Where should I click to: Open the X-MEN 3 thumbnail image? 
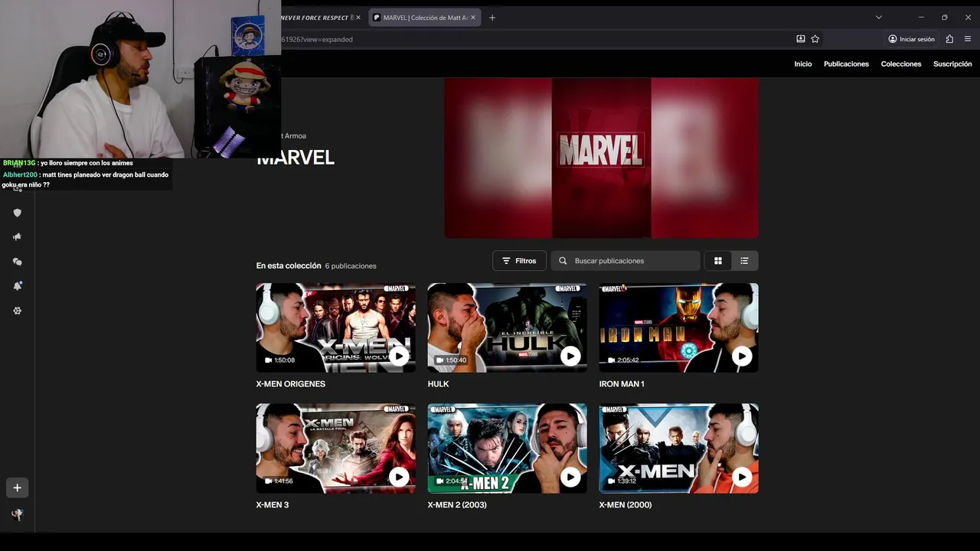(x=335, y=448)
